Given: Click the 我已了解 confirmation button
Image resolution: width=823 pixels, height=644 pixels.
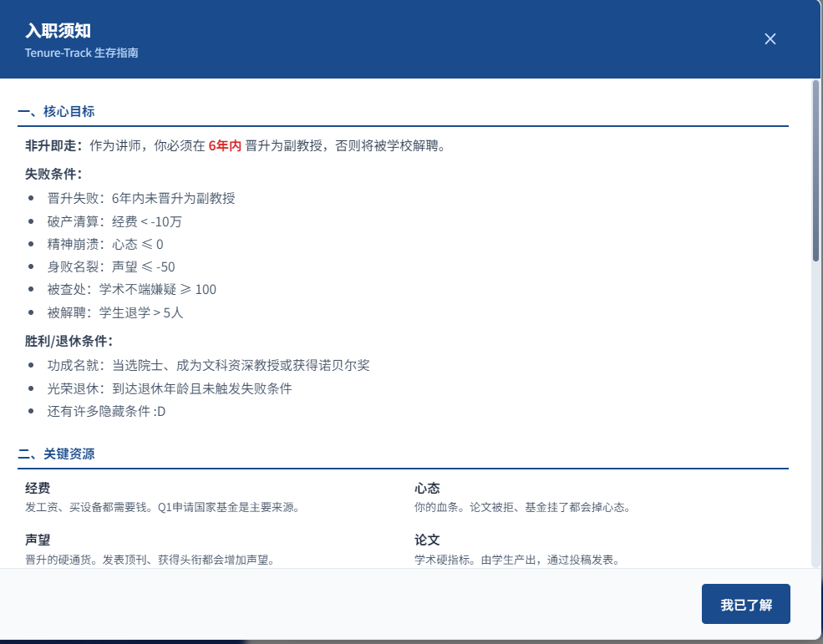Looking at the screenshot, I should (744, 603).
